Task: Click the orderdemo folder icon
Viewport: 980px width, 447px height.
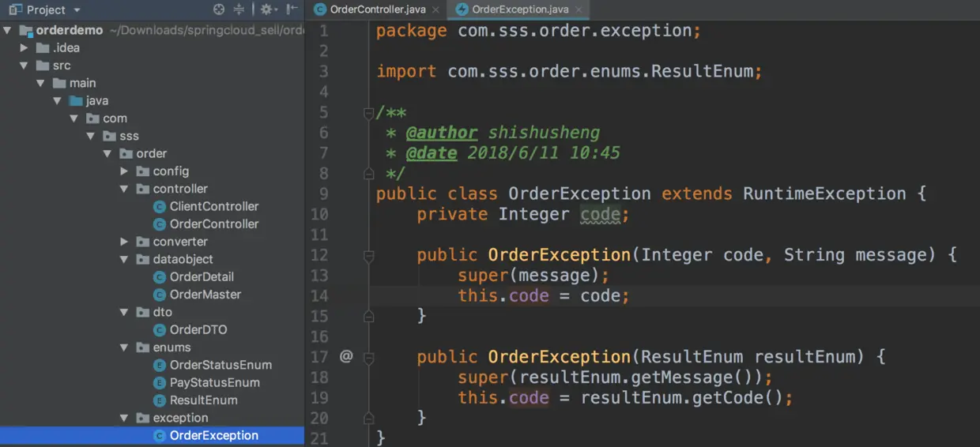Action: tap(25, 30)
